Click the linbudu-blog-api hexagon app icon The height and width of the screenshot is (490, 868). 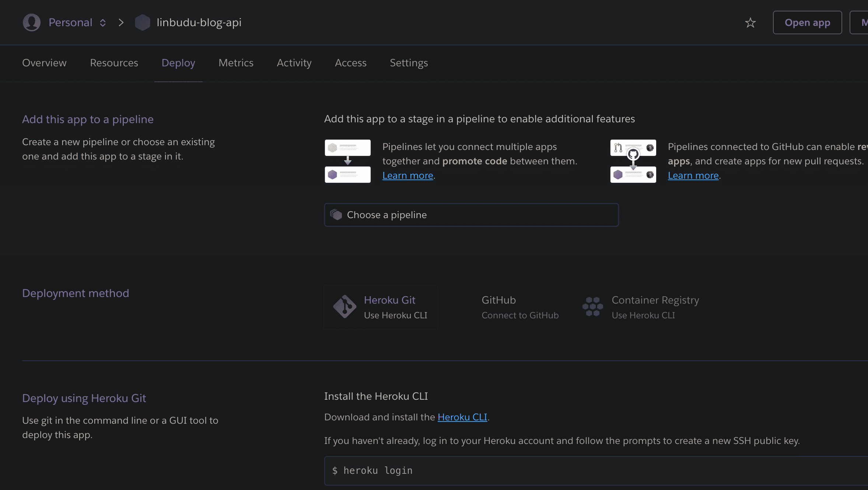(x=142, y=22)
